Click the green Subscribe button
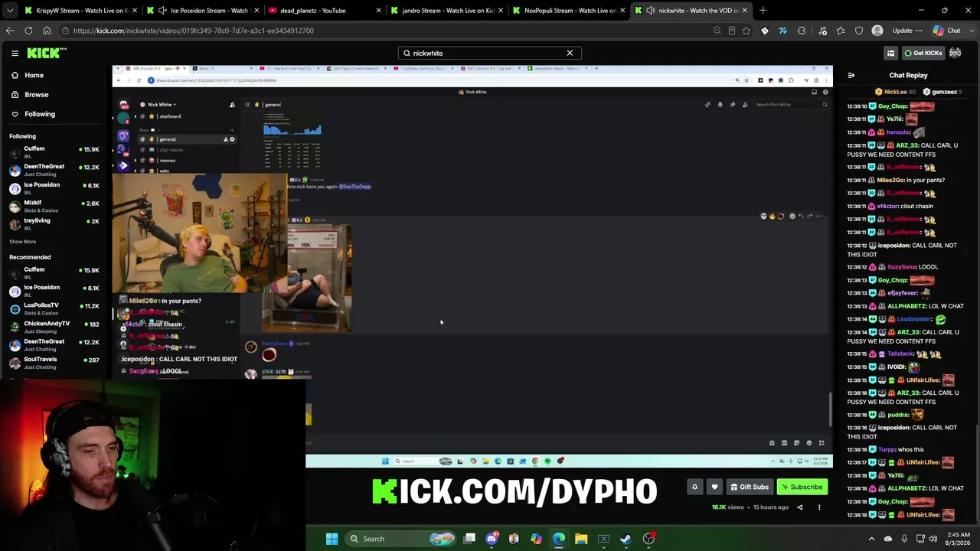 tap(802, 487)
